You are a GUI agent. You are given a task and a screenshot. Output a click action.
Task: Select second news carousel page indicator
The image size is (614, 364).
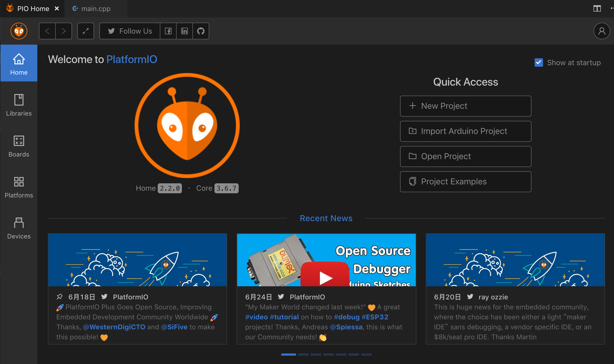pos(303,355)
